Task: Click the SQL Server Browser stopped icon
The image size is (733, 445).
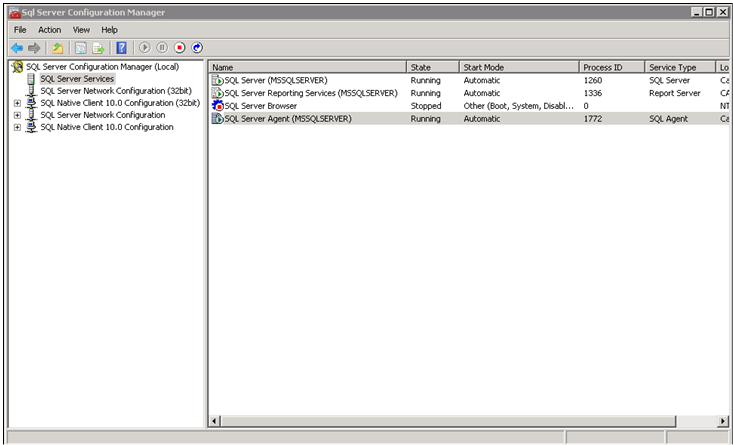Action: coord(218,106)
